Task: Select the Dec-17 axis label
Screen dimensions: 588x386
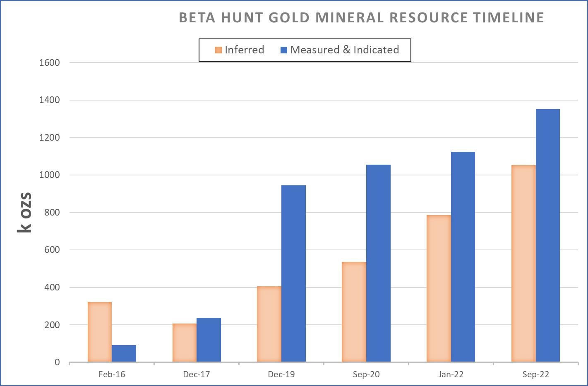Action: [196, 374]
